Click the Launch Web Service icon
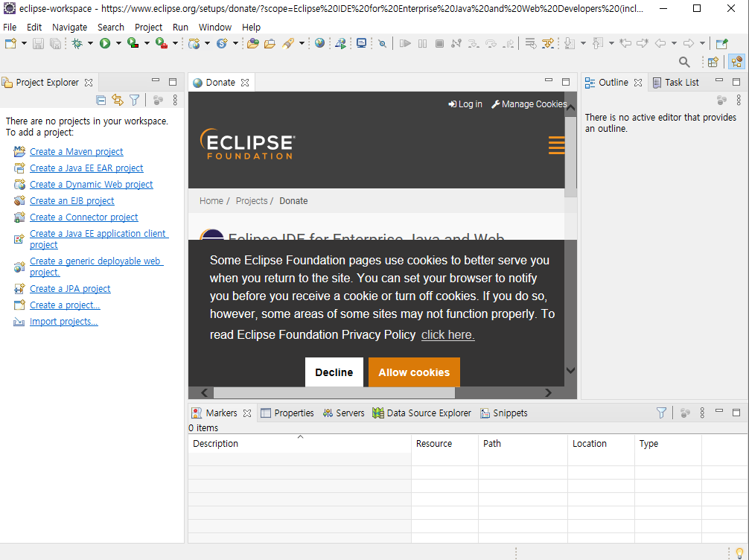 click(x=340, y=43)
